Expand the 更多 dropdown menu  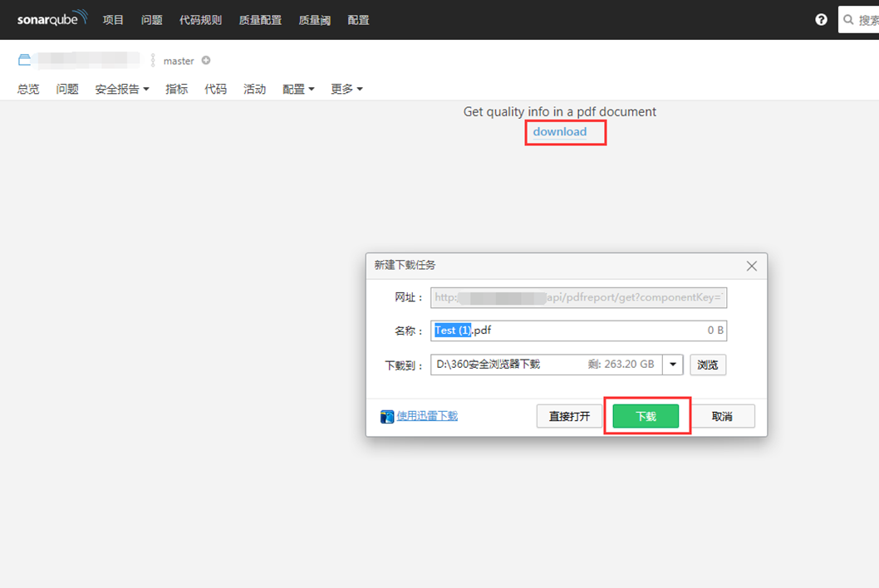pyautogui.click(x=346, y=89)
